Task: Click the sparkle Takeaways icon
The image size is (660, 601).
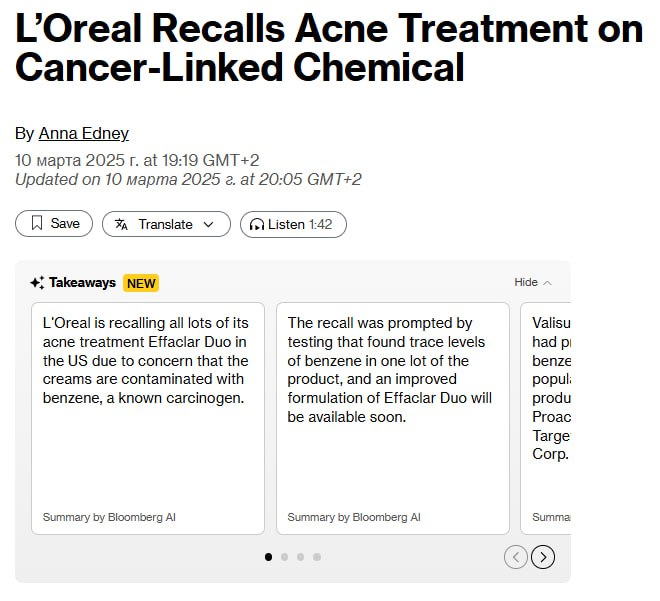Action: pos(37,283)
